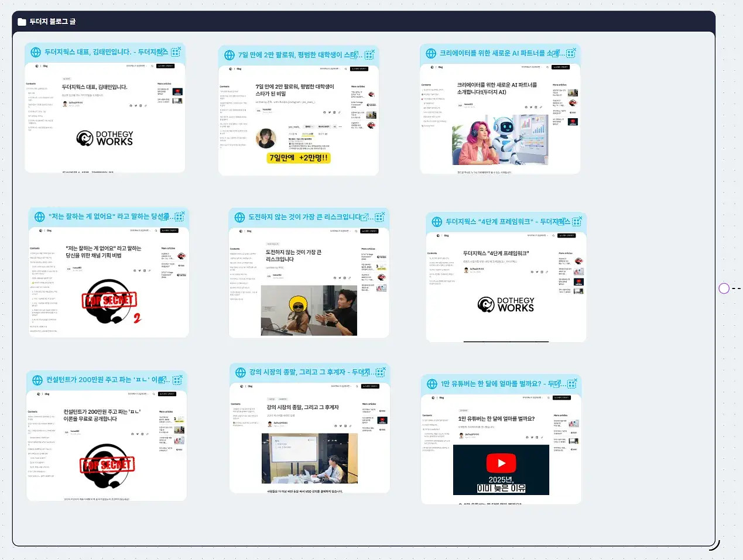
Task: Click external link icon on 두더지웍스 "4단계 프레임워크" card
Action: coord(563,222)
